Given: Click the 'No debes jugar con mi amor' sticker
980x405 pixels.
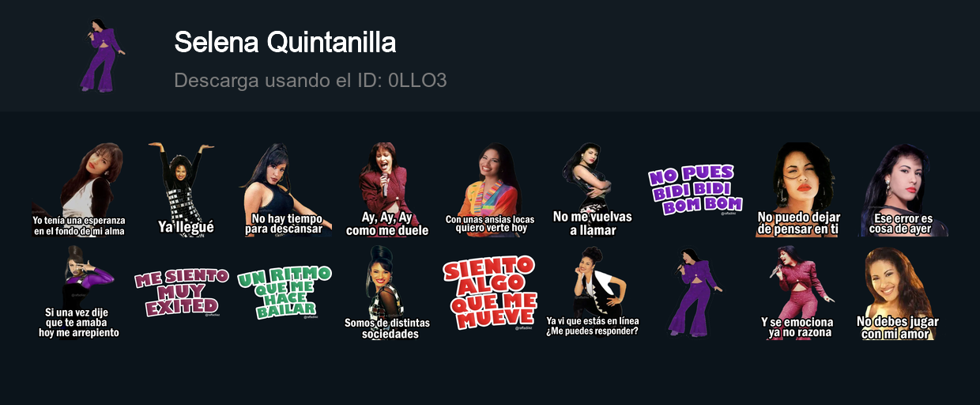Looking at the screenshot, I should 898,293.
